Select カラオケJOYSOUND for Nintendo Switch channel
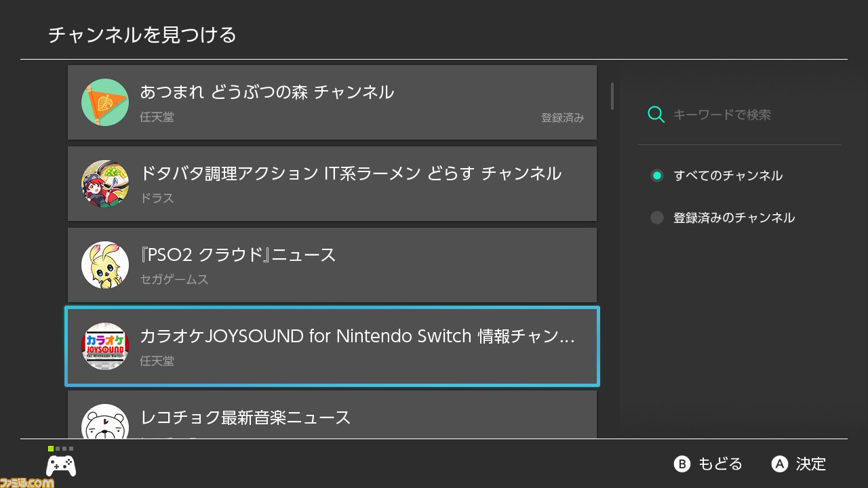 332,346
